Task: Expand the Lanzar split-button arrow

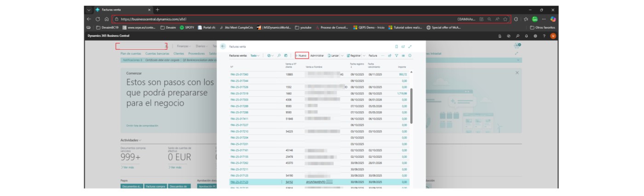Action: click(x=341, y=55)
